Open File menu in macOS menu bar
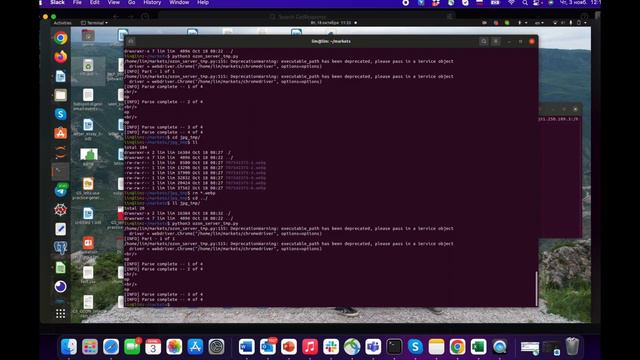The height and width of the screenshot is (360, 640). coord(77,2)
